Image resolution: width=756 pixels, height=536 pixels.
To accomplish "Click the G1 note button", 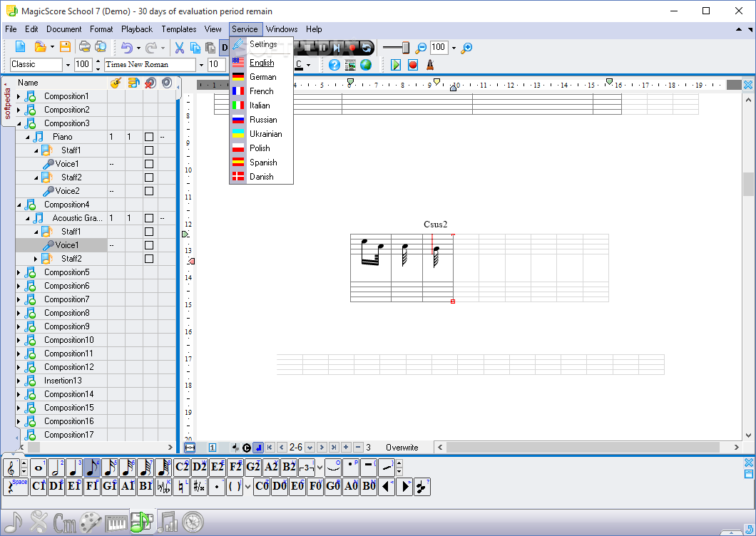I will [x=110, y=486].
